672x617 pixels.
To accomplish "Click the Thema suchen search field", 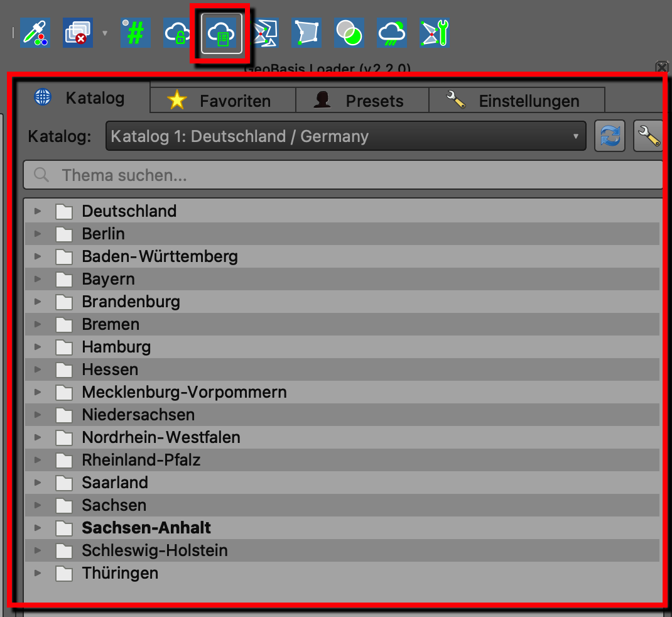I will [343, 175].
